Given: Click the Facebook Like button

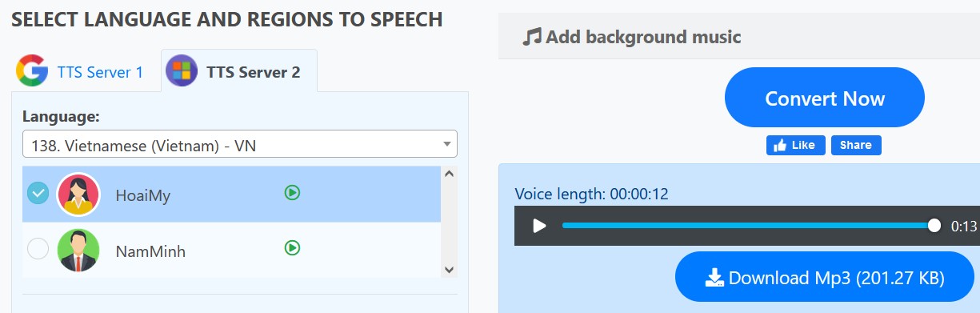Looking at the screenshot, I should coord(795,145).
